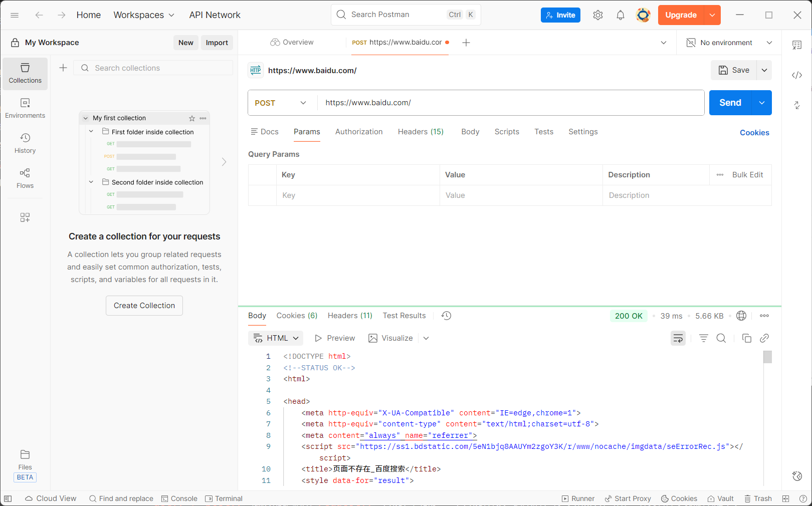
Task: Copy response link icon
Action: pos(764,338)
